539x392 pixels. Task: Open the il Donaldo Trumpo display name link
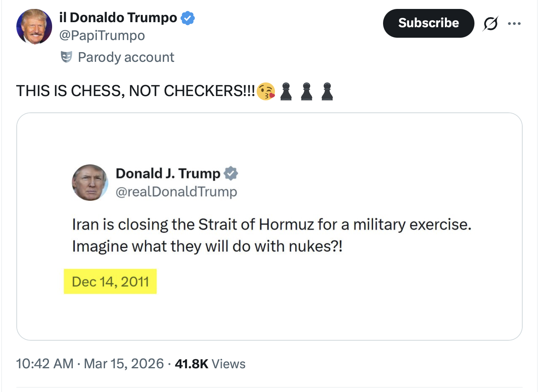[118, 18]
